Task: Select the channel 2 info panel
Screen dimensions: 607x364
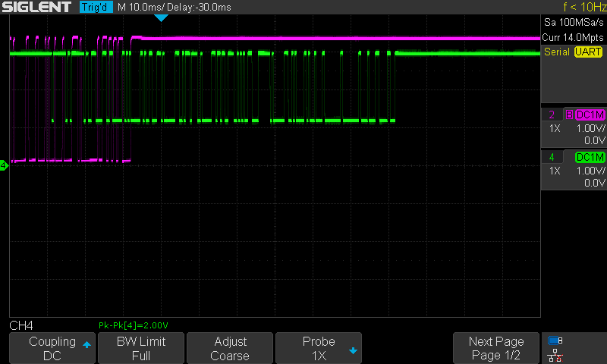Action: coord(574,127)
